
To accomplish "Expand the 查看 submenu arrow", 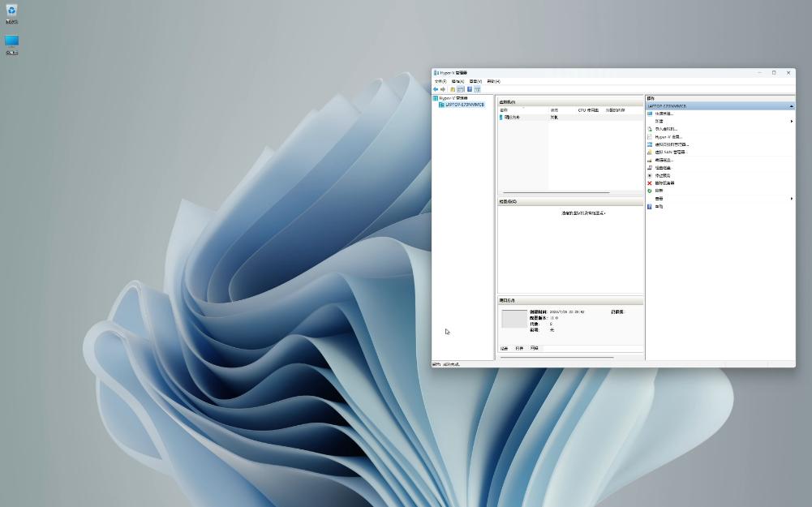I will pos(792,198).
